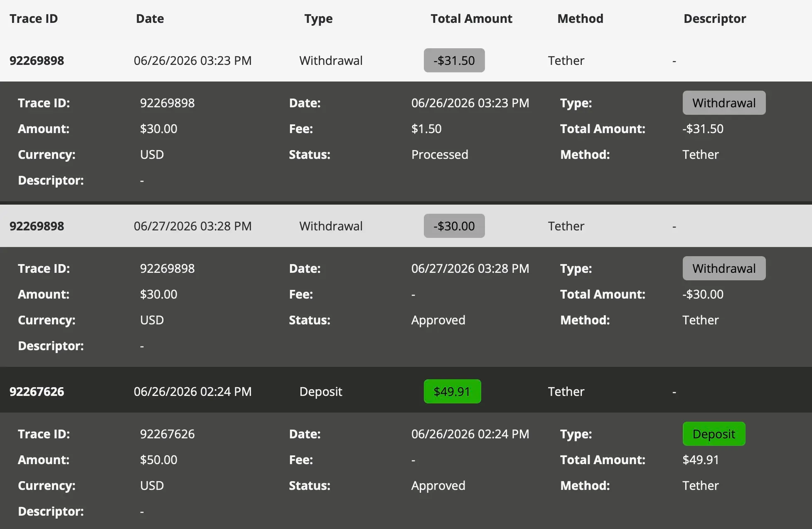This screenshot has width=812, height=529.
Task: Select the -$31.50 total amount in details panel
Action: (x=703, y=129)
